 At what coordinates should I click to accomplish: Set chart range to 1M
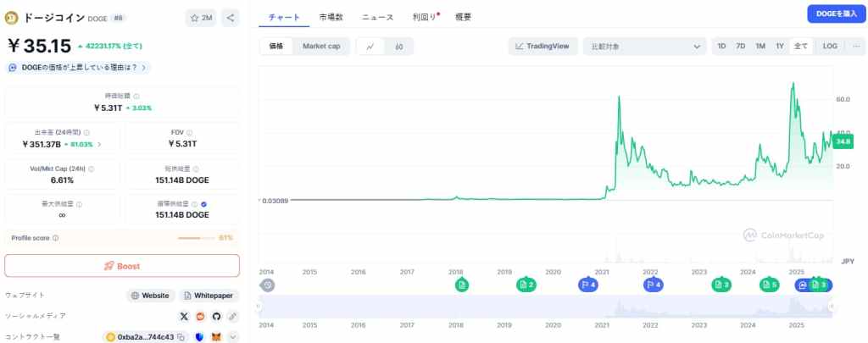pyautogui.click(x=760, y=47)
